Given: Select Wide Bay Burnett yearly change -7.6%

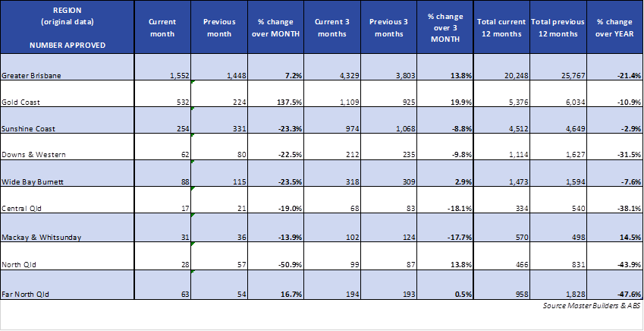Looking at the screenshot, I should pos(615,174).
